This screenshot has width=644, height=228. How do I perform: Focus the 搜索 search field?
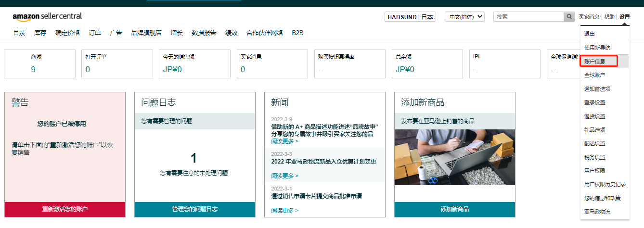pyautogui.click(x=528, y=17)
